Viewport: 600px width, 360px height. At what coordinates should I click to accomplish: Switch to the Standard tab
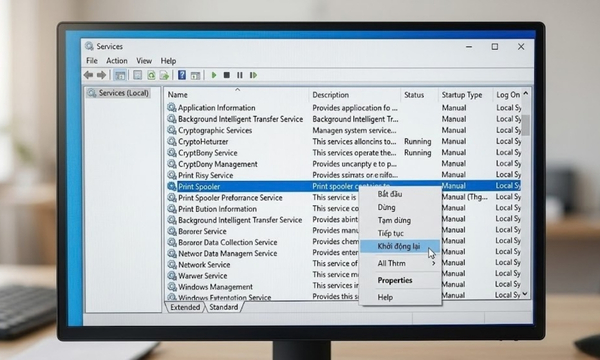point(223,307)
